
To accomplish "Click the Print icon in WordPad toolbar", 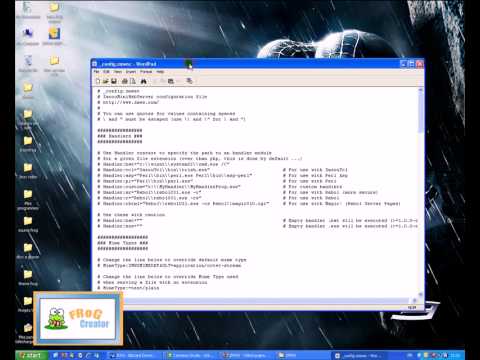I will pyautogui.click(x=125, y=81).
